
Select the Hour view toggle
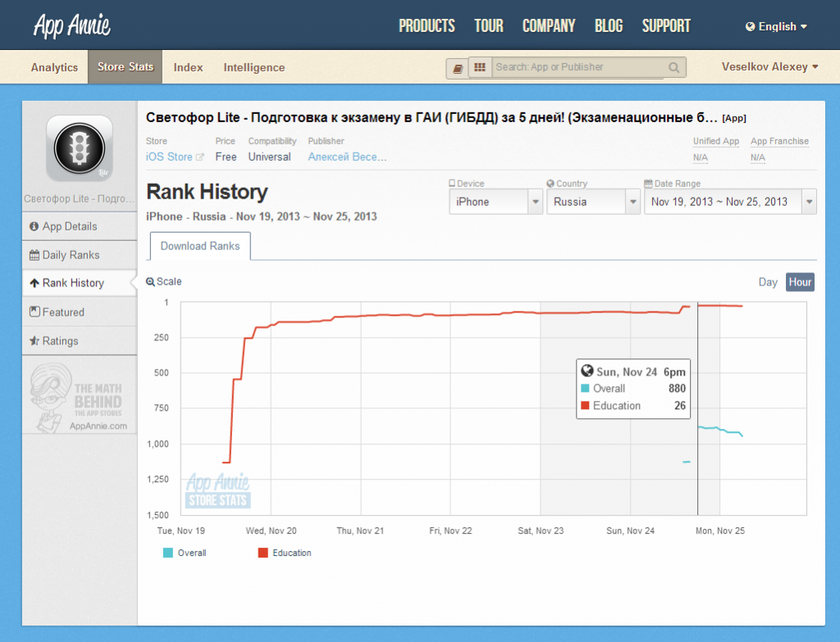(x=800, y=282)
